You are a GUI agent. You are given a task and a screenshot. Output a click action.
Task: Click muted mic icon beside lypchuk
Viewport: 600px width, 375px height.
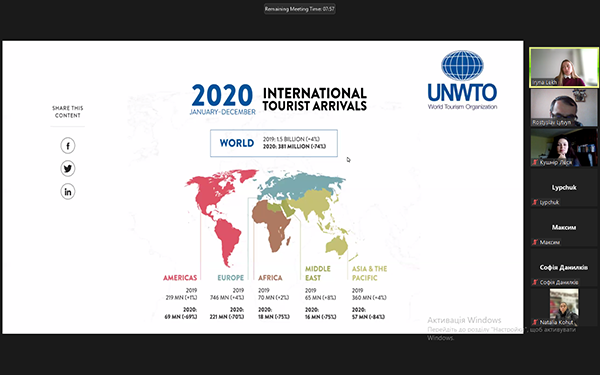(535, 202)
